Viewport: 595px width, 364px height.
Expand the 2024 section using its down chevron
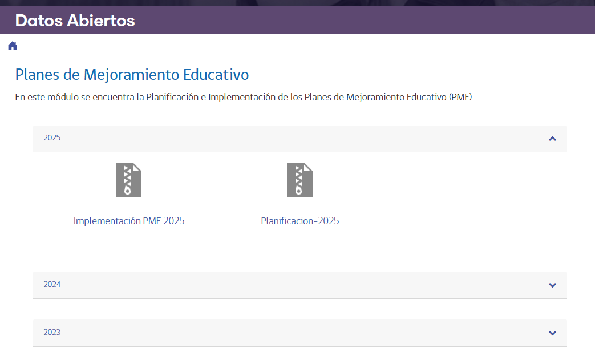click(552, 285)
